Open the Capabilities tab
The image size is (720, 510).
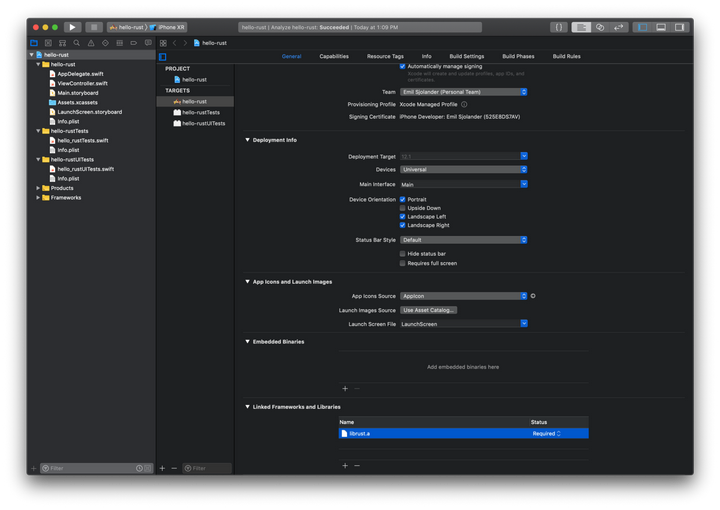pos(334,56)
